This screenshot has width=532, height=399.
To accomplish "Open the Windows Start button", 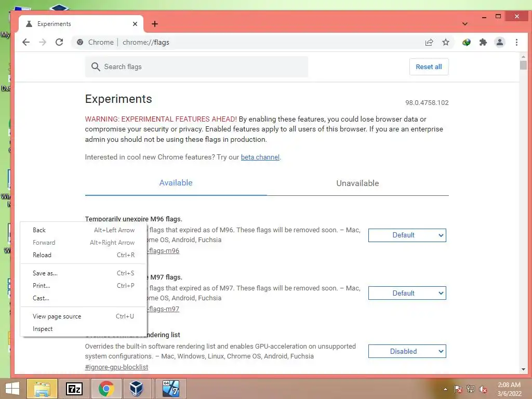I will pyautogui.click(x=12, y=389).
